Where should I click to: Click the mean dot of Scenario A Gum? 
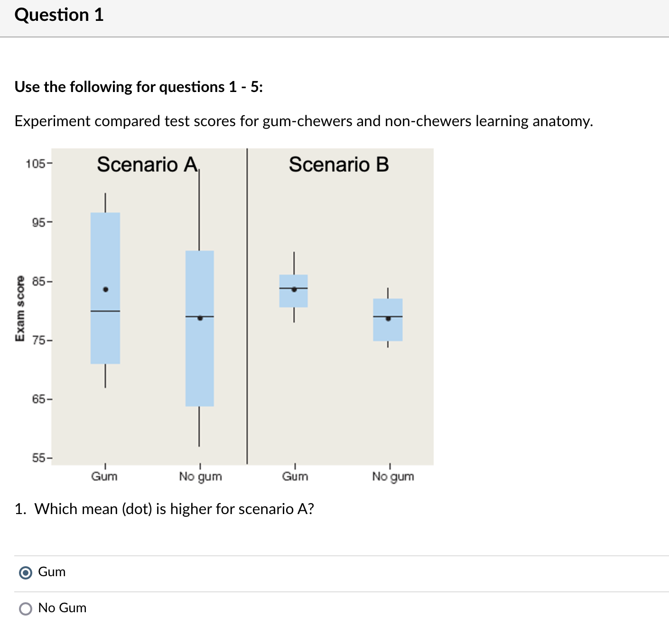pyautogui.click(x=106, y=289)
